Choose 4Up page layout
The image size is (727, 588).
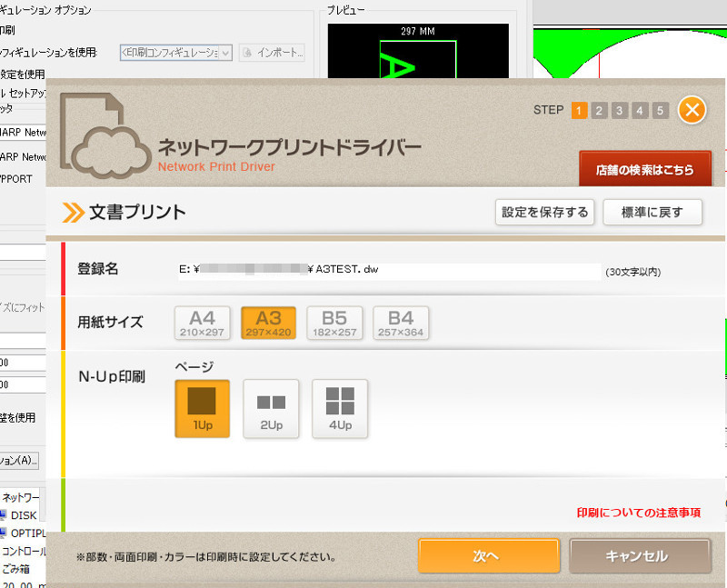point(340,409)
